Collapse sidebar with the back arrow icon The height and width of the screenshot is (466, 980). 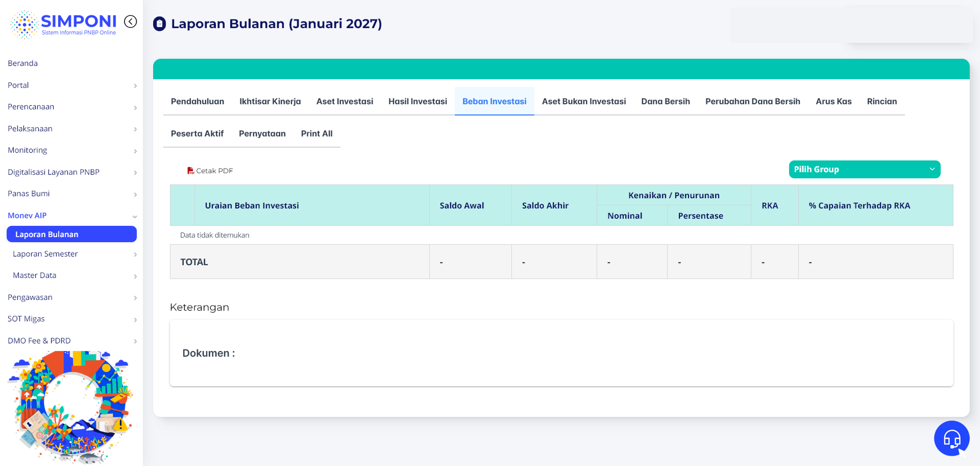pyautogui.click(x=131, y=21)
